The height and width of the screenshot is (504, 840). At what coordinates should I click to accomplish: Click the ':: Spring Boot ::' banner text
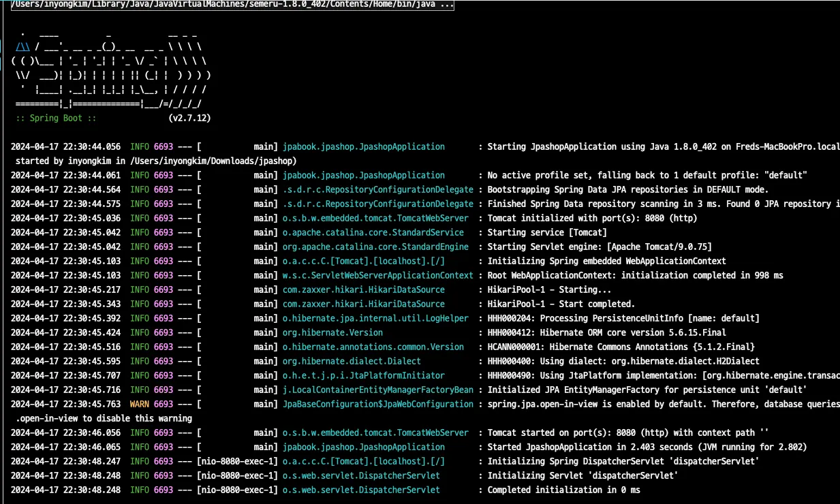[56, 118]
